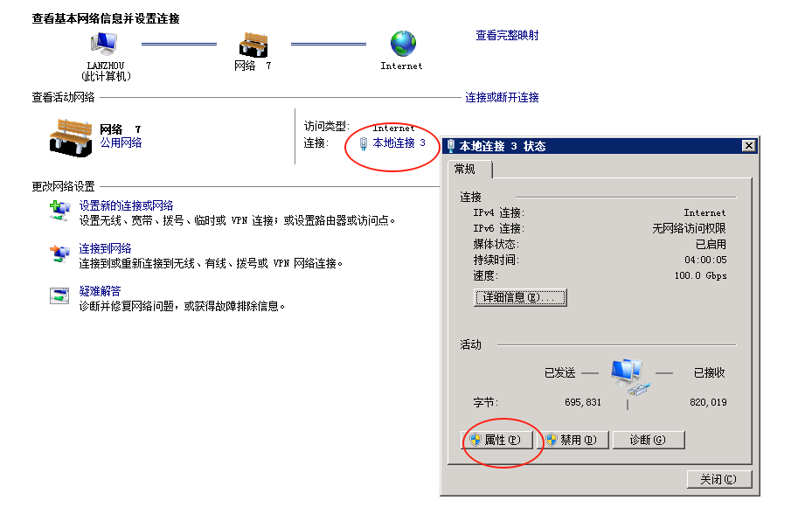Click the adapter icon beside 本地连接 3
This screenshot has width=812, height=514.
pyautogui.click(x=362, y=142)
